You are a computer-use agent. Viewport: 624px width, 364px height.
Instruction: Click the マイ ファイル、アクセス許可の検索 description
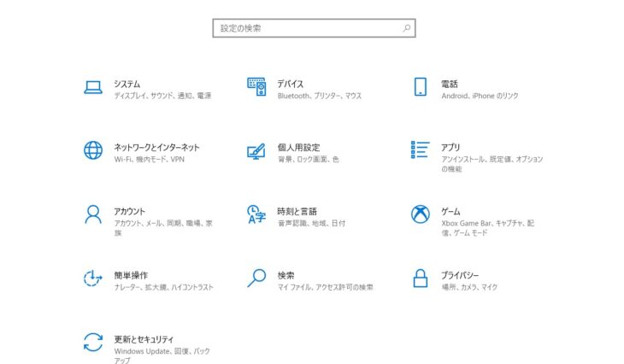click(326, 287)
